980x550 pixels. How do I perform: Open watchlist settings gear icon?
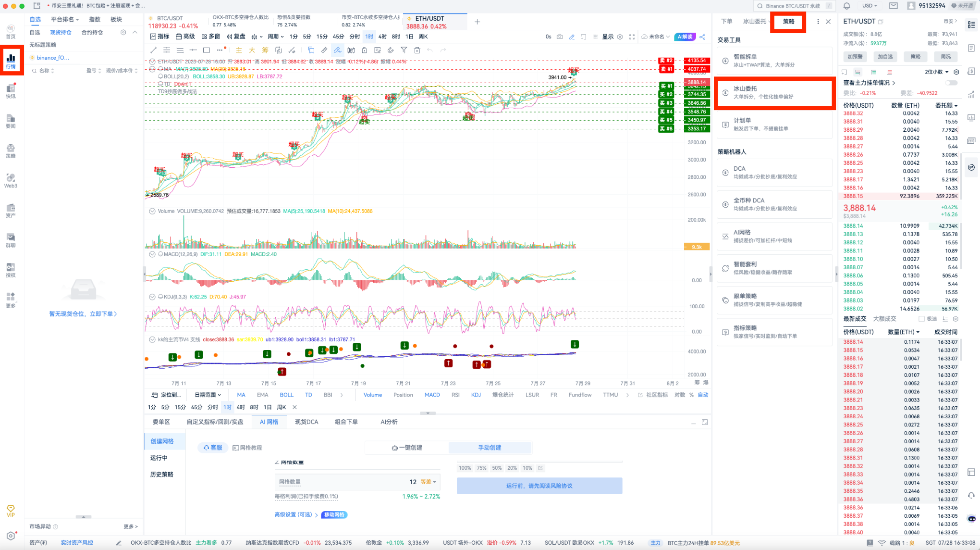point(123,32)
